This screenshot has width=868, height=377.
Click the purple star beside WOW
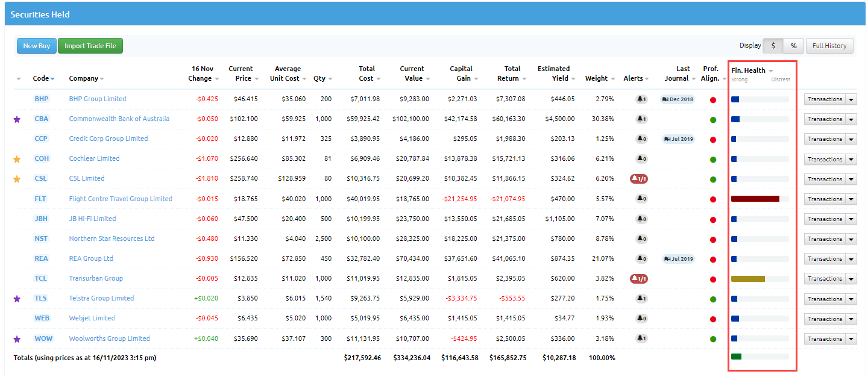(17, 339)
